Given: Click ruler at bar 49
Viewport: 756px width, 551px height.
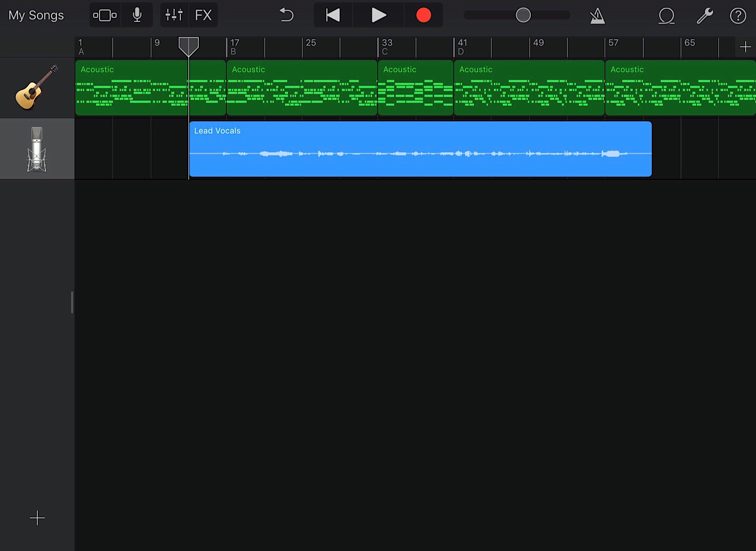Looking at the screenshot, I should pos(538,43).
